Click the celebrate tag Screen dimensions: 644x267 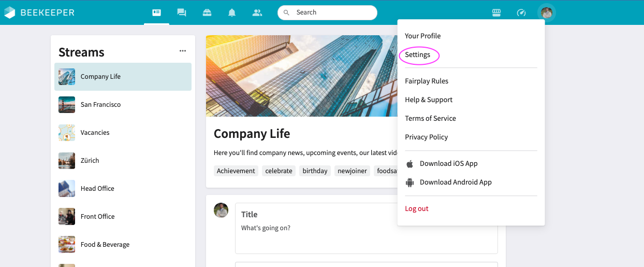pos(279,171)
